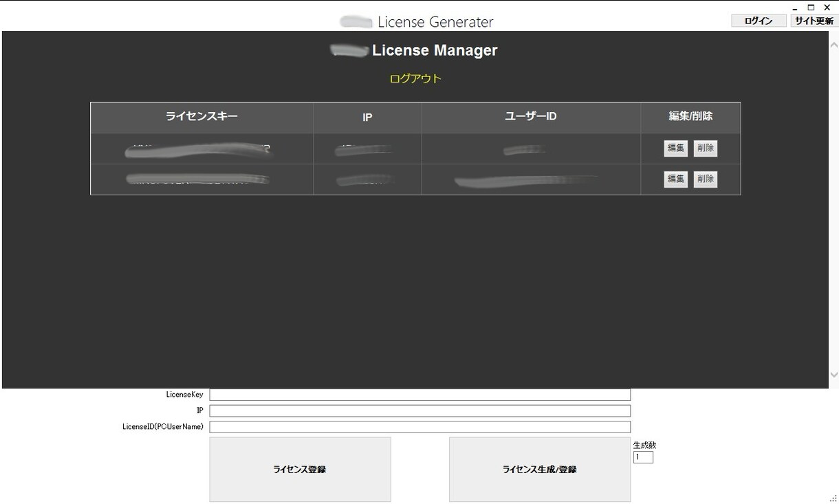This screenshot has height=504, width=839.
Task: Focus the LicenseID(PCUserName) input field
Action: (419, 426)
